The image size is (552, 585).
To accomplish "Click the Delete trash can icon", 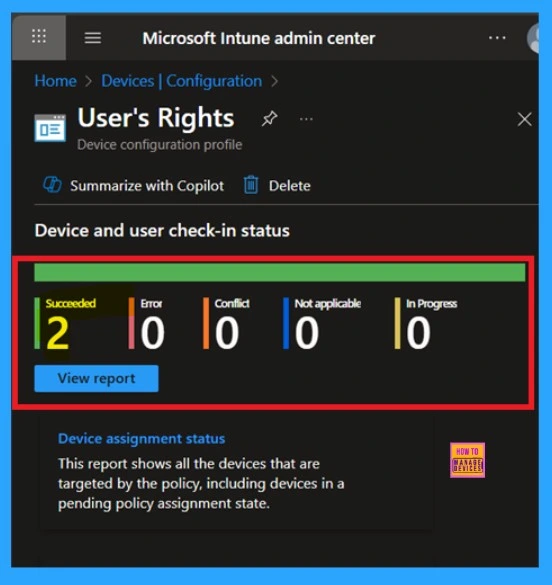I will click(x=251, y=185).
